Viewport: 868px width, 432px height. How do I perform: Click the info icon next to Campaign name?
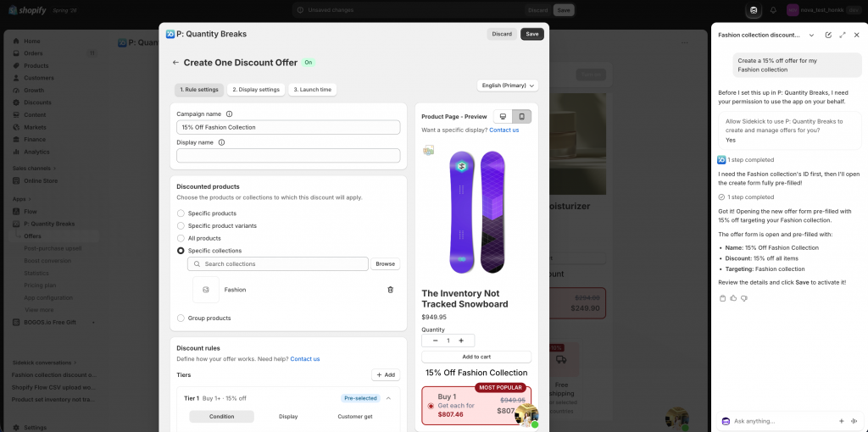pos(229,114)
